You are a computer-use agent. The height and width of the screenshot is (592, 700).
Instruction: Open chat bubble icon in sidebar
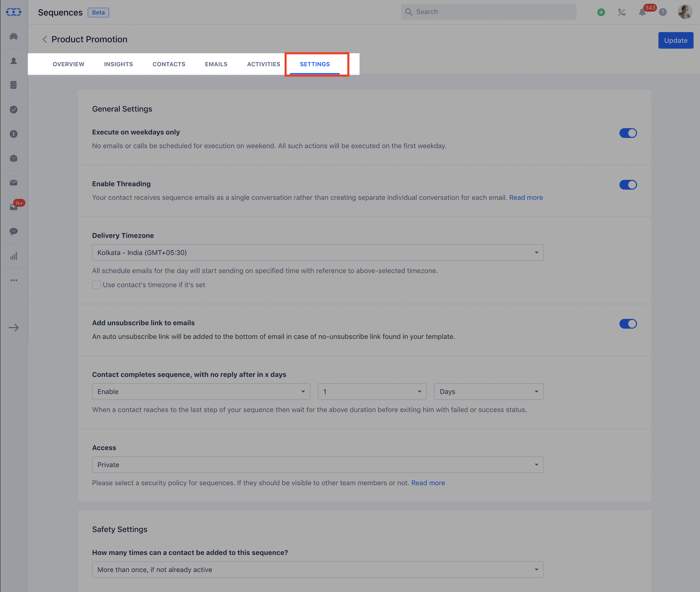click(13, 231)
